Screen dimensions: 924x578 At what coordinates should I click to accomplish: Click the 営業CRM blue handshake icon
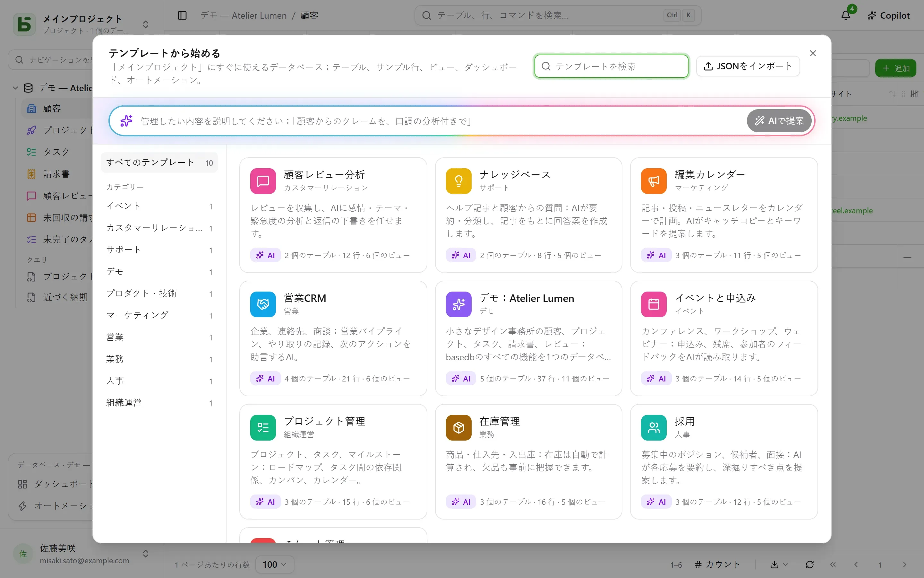pyautogui.click(x=263, y=304)
